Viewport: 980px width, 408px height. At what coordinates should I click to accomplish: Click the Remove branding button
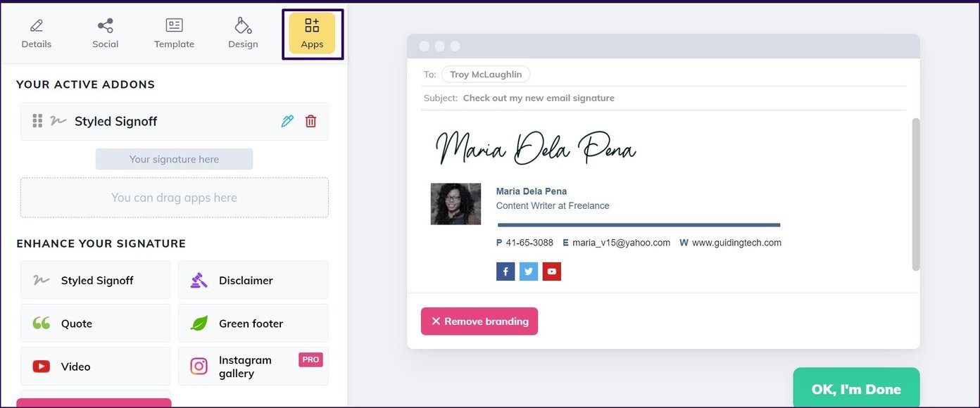(479, 321)
